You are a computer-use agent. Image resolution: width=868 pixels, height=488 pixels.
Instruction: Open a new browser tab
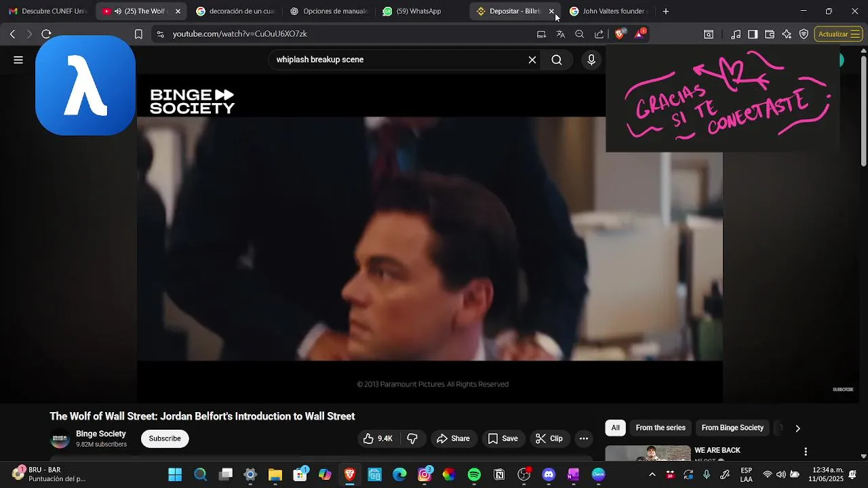click(665, 12)
